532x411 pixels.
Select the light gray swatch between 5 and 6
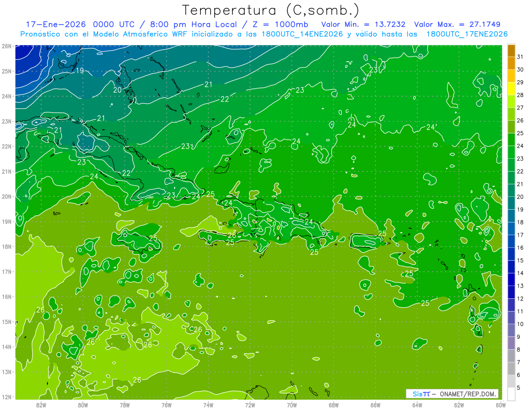[x=511, y=381]
